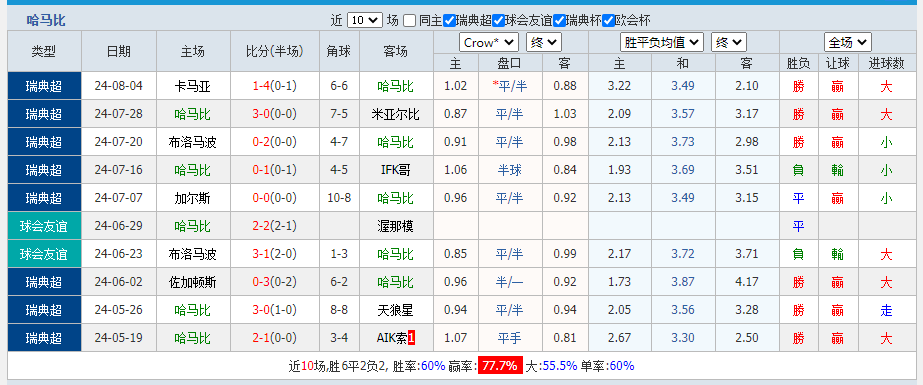Click the 进球数 column header

887,63
